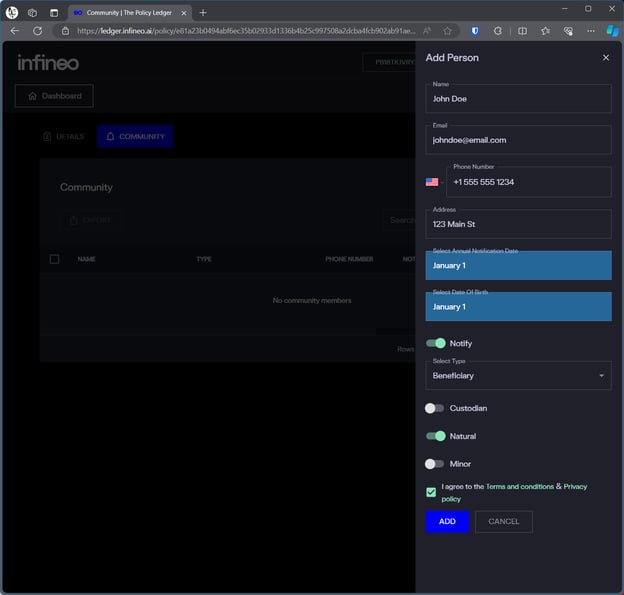624x595 pixels.
Task: Sort by the NAME column header
Action: pyautogui.click(x=86, y=259)
